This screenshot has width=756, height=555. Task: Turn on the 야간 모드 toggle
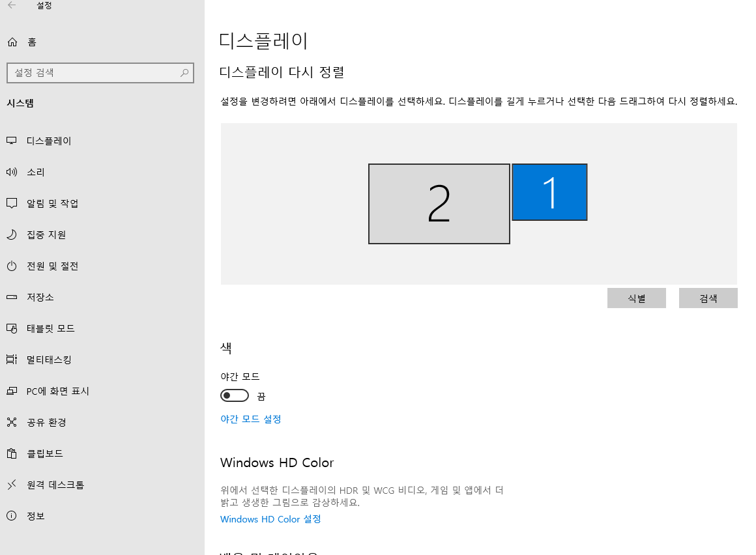point(235,395)
